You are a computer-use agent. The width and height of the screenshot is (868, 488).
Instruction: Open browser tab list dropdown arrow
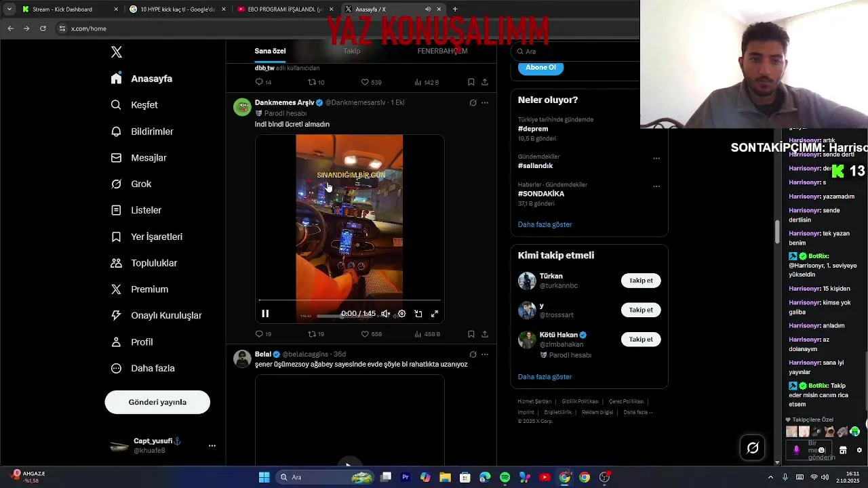pyautogui.click(x=9, y=9)
